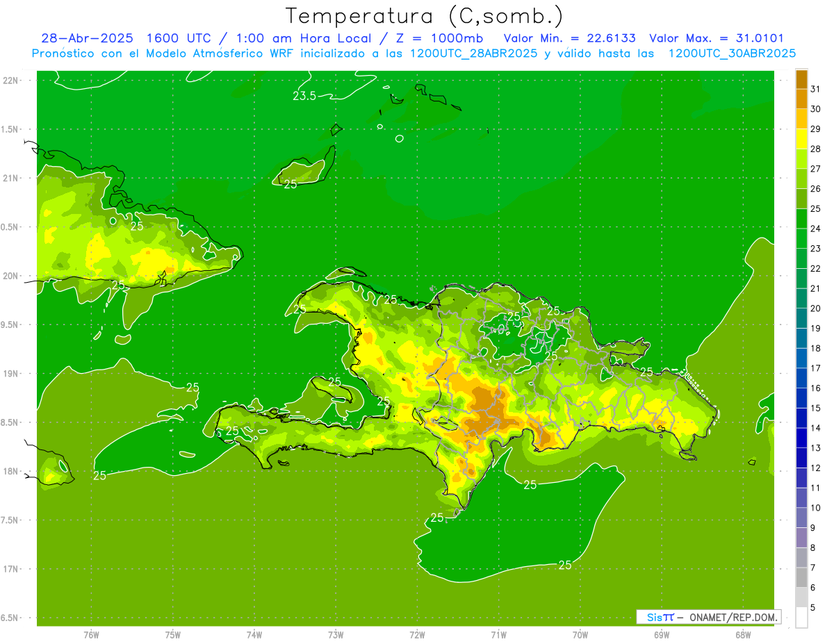Pick yellow legend swatch between 28 and 29
Viewport: 834px width, 644px height.
click(801, 139)
